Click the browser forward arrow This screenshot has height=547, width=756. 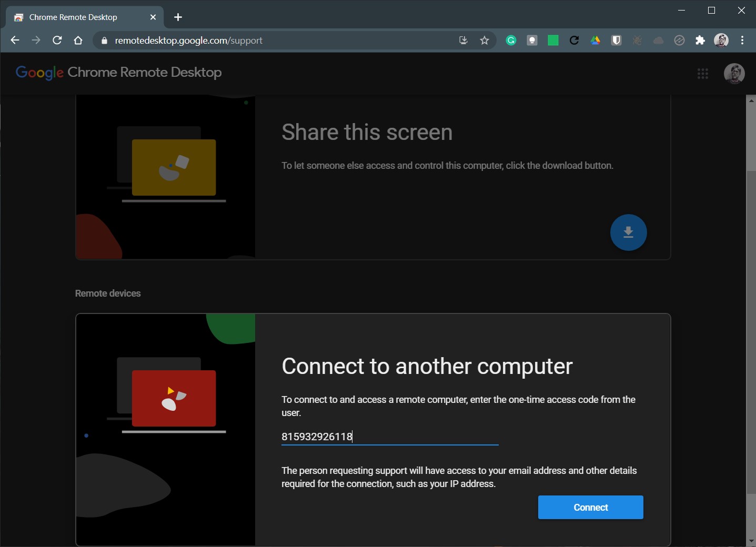[x=36, y=40]
